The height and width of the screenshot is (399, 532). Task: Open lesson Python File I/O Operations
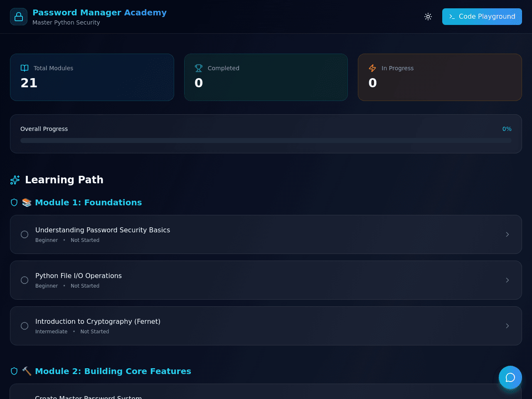[x=266, y=280]
